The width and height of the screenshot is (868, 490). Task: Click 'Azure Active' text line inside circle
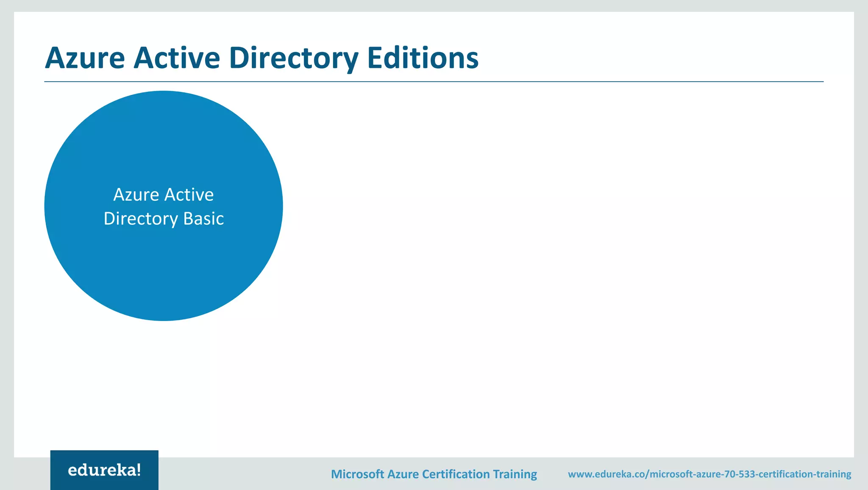pyautogui.click(x=164, y=195)
